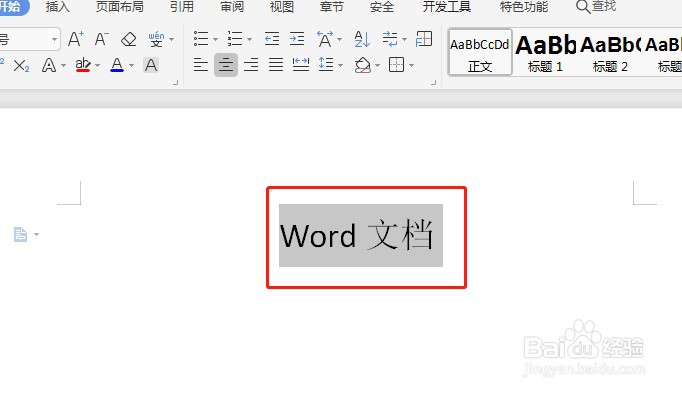Screen dimensions: 682x393
Task: Open bullet list style dropdown arrow
Action: coord(215,40)
